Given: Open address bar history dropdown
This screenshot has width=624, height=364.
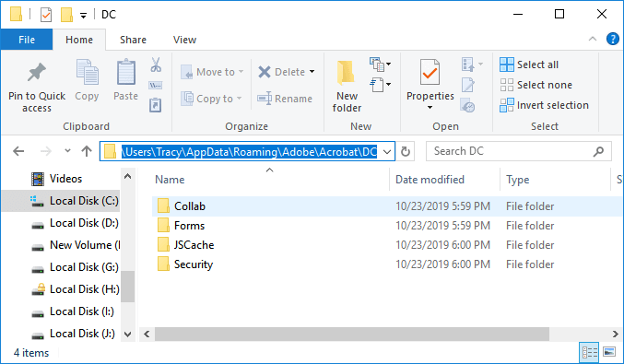Looking at the screenshot, I should [387, 151].
